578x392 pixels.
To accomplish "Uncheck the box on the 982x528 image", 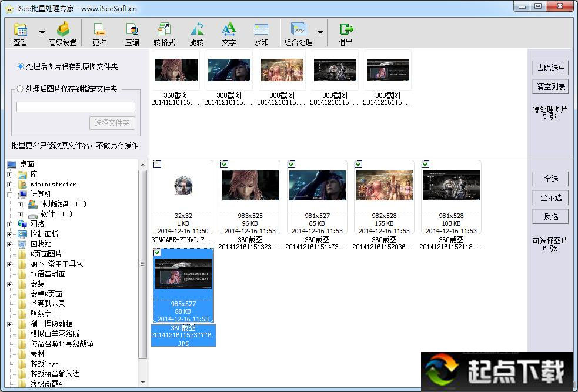I will [x=358, y=165].
